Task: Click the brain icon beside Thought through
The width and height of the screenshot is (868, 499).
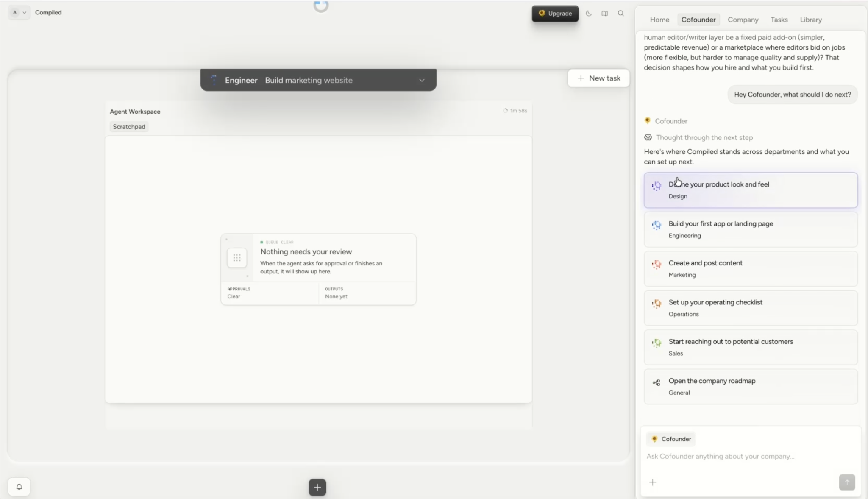Action: point(648,137)
